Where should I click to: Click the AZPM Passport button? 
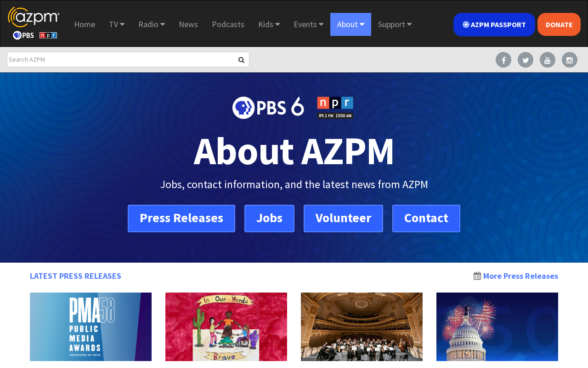494,24
